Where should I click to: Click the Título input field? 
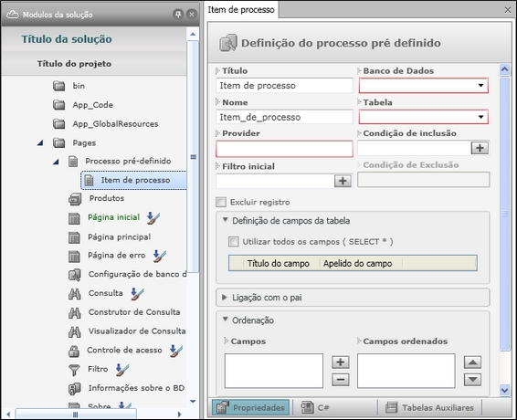(x=284, y=86)
